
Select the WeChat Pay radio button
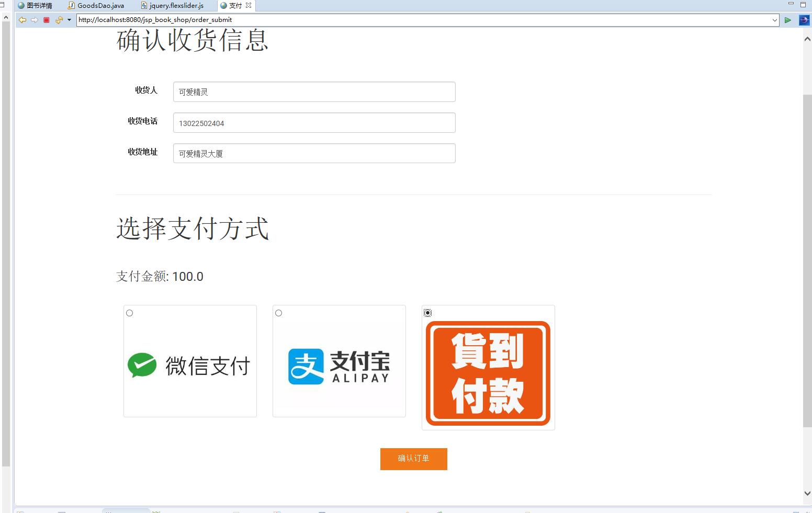tap(129, 313)
